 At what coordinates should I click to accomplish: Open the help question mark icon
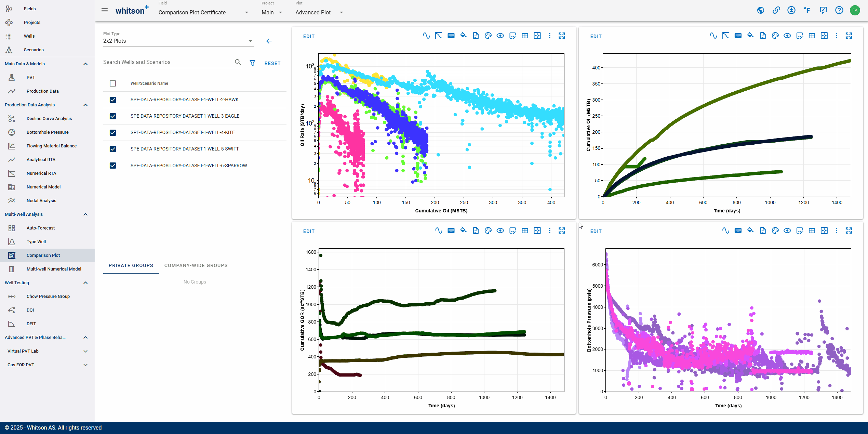pyautogui.click(x=839, y=10)
